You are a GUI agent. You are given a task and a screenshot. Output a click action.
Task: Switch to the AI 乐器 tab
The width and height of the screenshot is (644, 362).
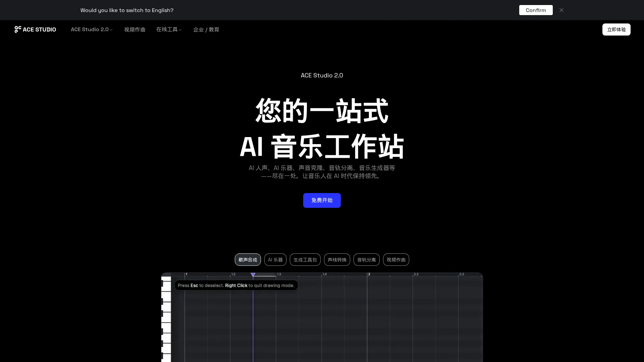pyautogui.click(x=275, y=260)
